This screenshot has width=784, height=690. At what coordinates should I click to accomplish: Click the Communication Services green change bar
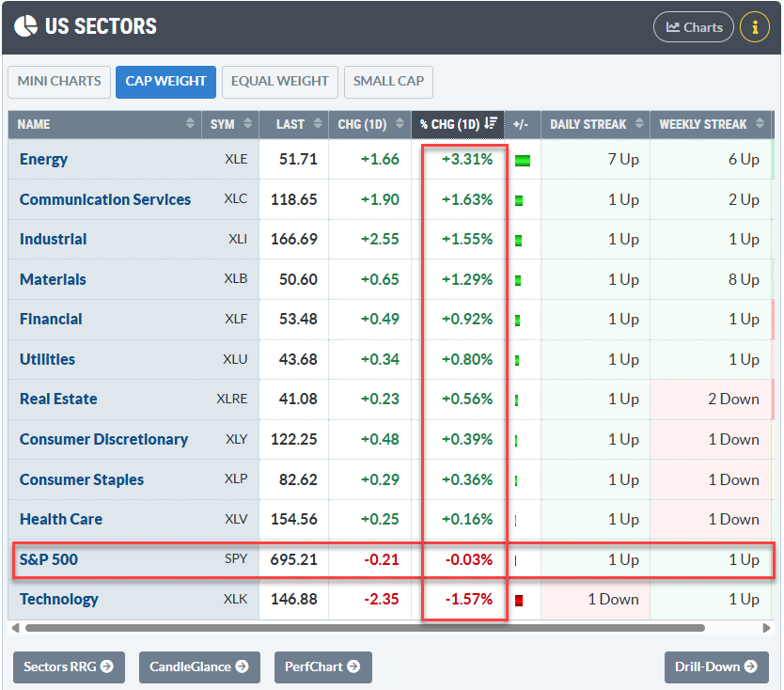pos(519,200)
